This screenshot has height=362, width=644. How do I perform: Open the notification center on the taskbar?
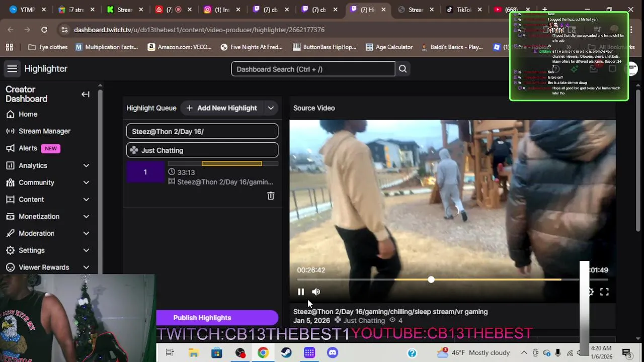point(626,353)
